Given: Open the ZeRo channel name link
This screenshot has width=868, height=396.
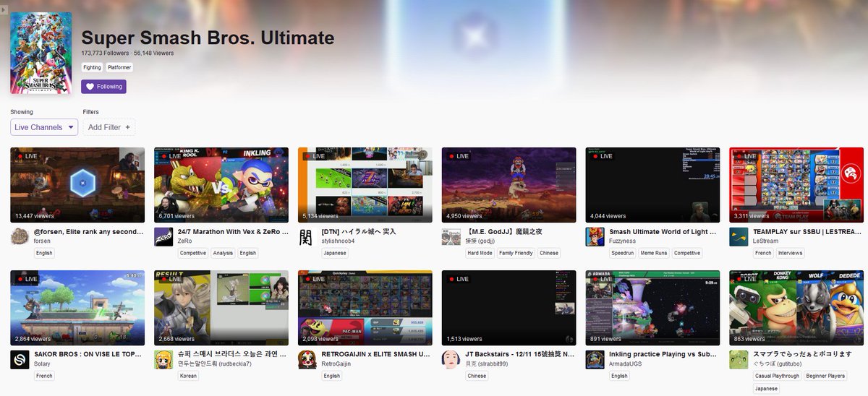Looking at the screenshot, I should (x=184, y=241).
